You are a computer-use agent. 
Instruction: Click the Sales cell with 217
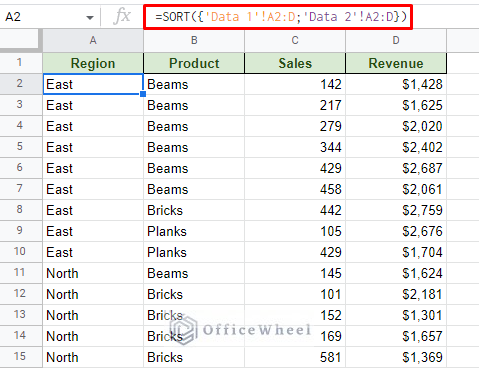pyautogui.click(x=295, y=105)
